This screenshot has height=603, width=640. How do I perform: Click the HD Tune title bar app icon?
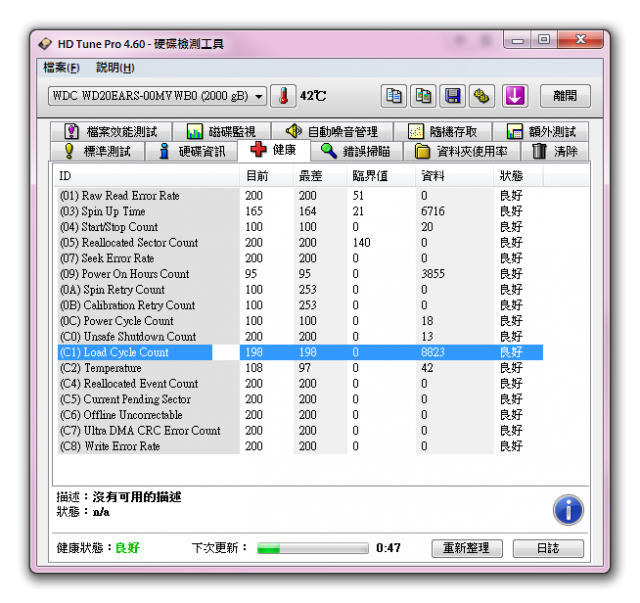pos(45,44)
